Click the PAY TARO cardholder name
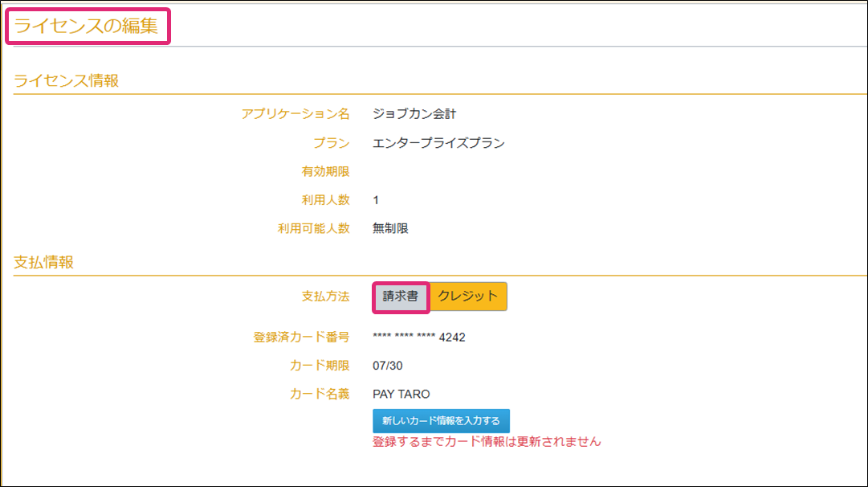The width and height of the screenshot is (868, 487). click(401, 394)
